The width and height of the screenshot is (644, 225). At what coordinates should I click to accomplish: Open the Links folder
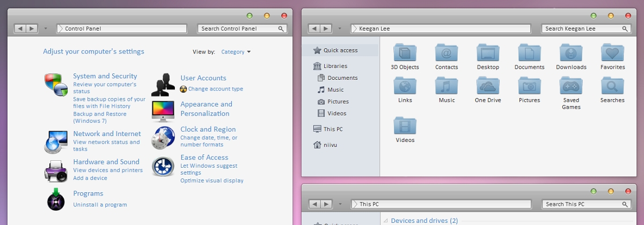tap(405, 86)
